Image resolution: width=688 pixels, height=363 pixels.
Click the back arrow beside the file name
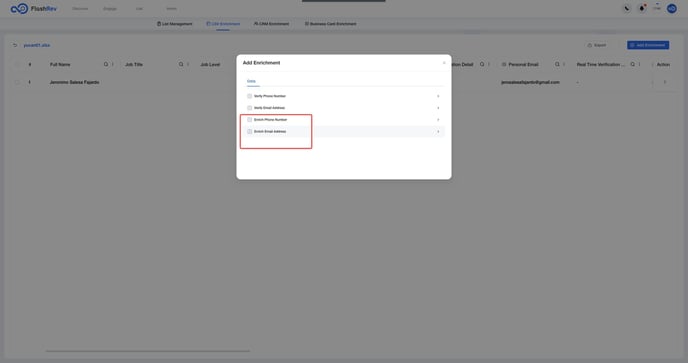pos(15,45)
